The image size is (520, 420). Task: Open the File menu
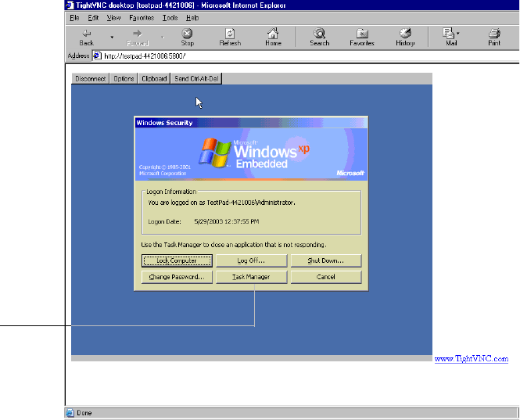point(74,18)
